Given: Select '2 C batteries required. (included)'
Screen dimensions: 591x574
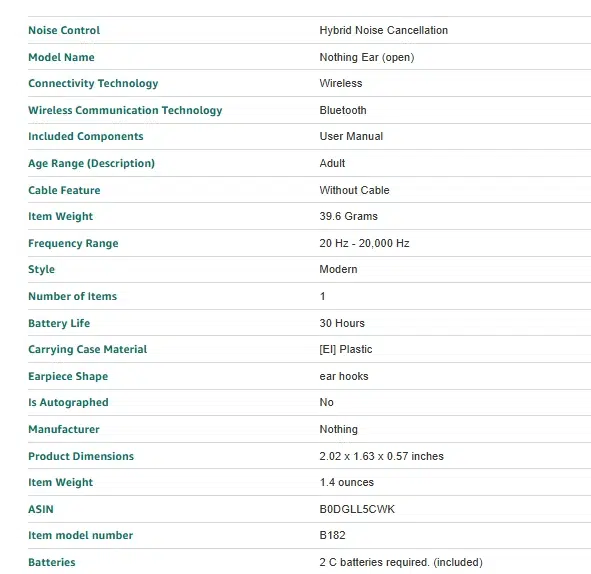Looking at the screenshot, I should pyautogui.click(x=401, y=563).
